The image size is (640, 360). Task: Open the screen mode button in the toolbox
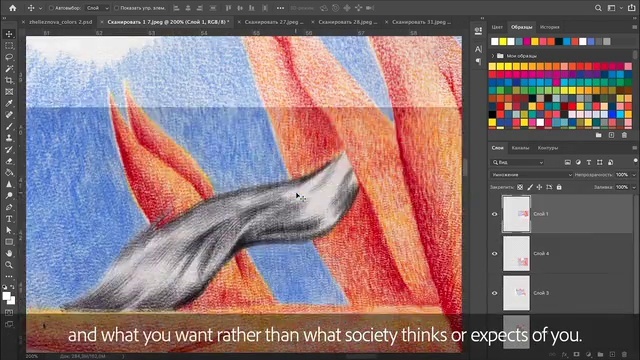click(x=9, y=324)
